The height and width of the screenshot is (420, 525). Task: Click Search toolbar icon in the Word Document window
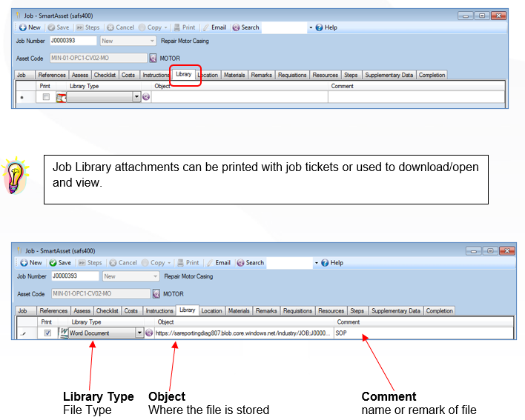coord(240,263)
